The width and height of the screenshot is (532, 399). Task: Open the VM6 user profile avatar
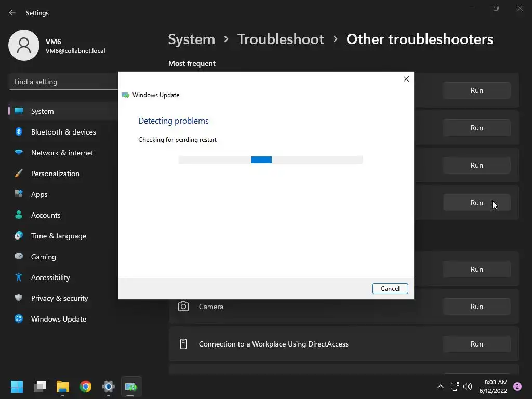pos(24,45)
